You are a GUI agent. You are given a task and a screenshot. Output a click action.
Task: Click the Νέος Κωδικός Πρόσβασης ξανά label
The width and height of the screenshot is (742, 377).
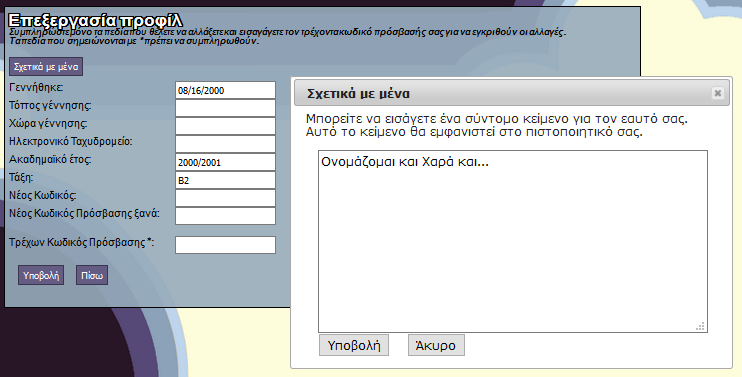click(x=84, y=213)
